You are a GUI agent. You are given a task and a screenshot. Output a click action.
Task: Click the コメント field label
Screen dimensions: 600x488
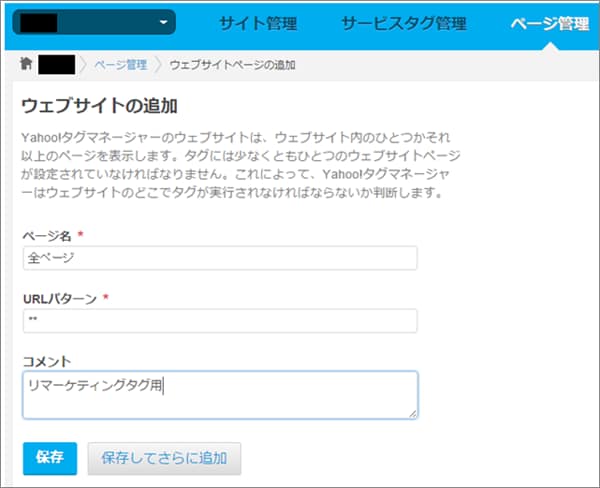[44, 359]
